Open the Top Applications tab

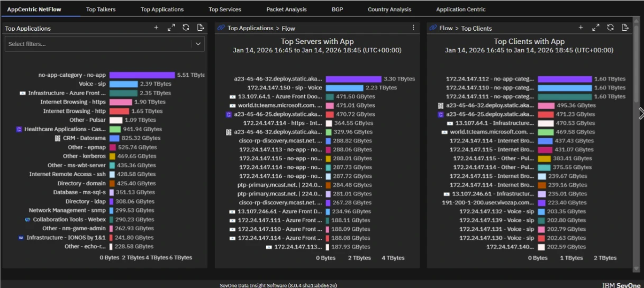point(162,9)
